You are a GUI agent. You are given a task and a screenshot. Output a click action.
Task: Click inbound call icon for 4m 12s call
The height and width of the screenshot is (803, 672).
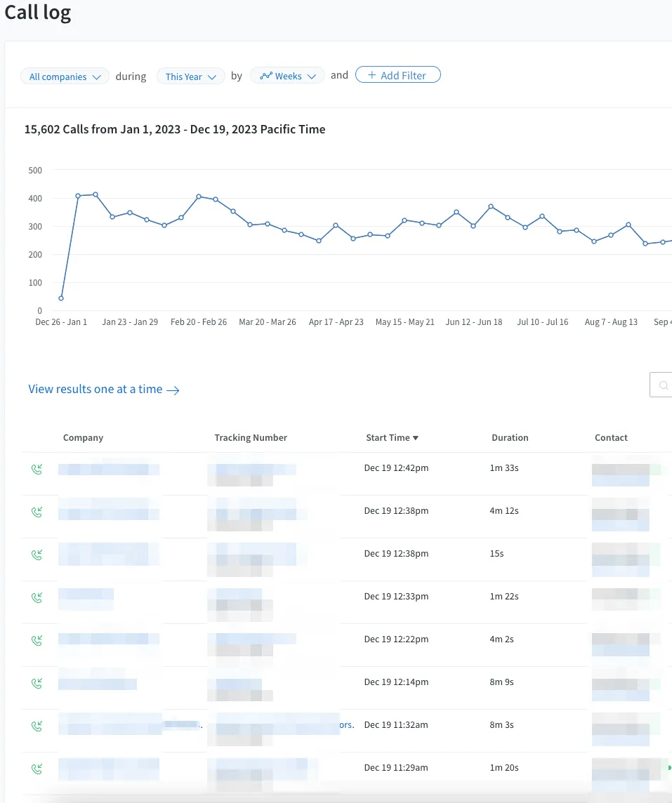pyautogui.click(x=37, y=512)
